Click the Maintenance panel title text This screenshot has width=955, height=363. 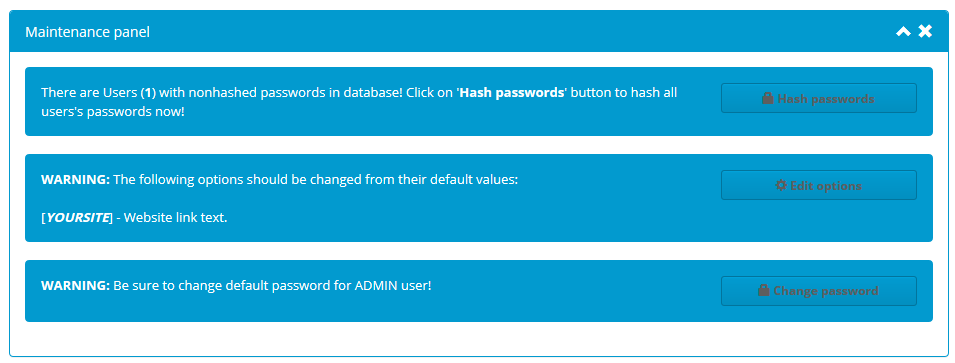pyautogui.click(x=87, y=32)
